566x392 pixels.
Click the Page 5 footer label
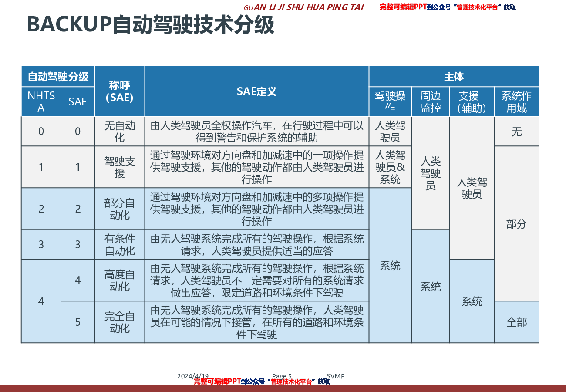pos(282,376)
